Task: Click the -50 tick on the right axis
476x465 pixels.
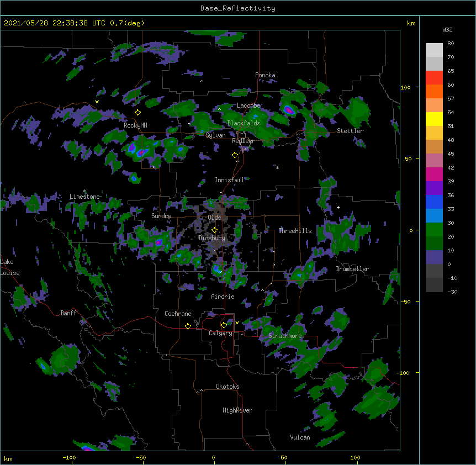Action: pos(405,302)
